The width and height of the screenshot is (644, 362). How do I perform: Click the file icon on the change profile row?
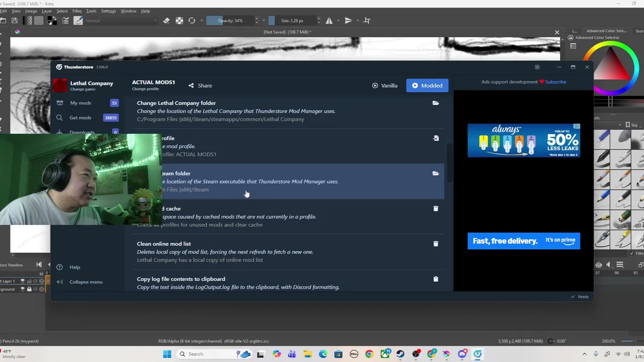tap(436, 138)
